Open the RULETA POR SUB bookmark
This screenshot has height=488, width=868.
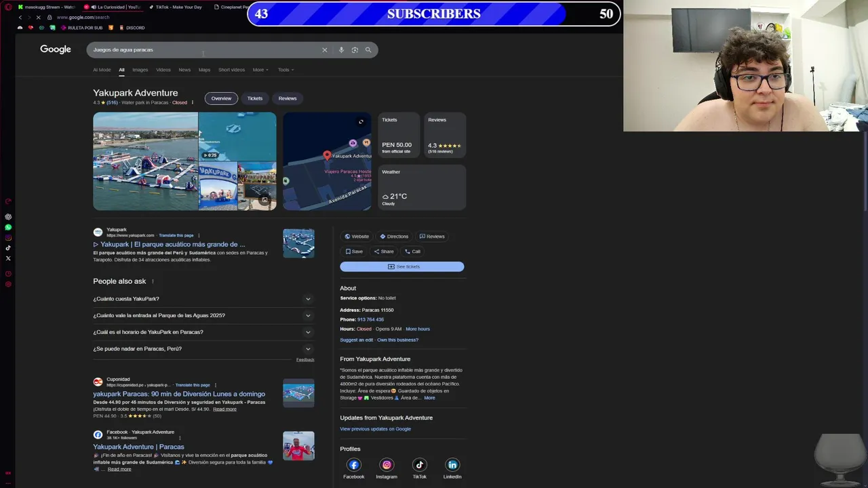point(81,28)
